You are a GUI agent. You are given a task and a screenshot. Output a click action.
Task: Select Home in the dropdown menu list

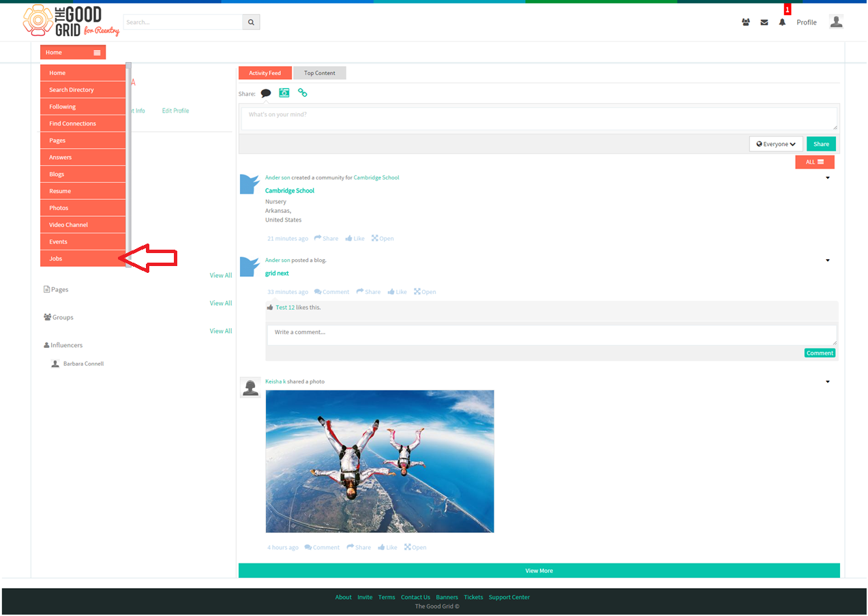coord(83,73)
